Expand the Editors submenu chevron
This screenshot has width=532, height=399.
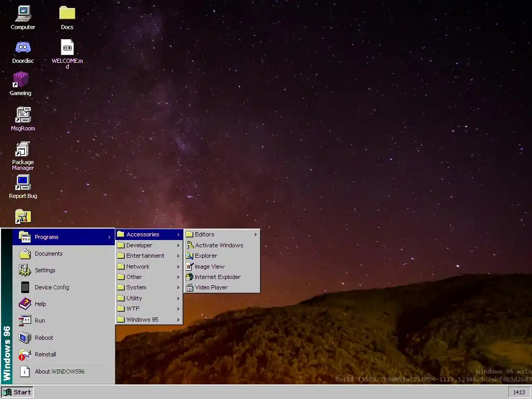[256, 234]
